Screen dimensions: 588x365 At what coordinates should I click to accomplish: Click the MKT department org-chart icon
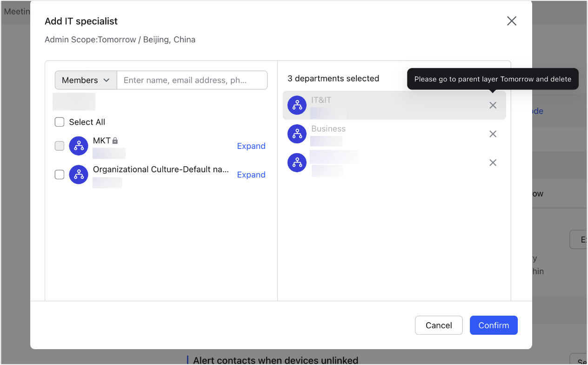(78, 146)
